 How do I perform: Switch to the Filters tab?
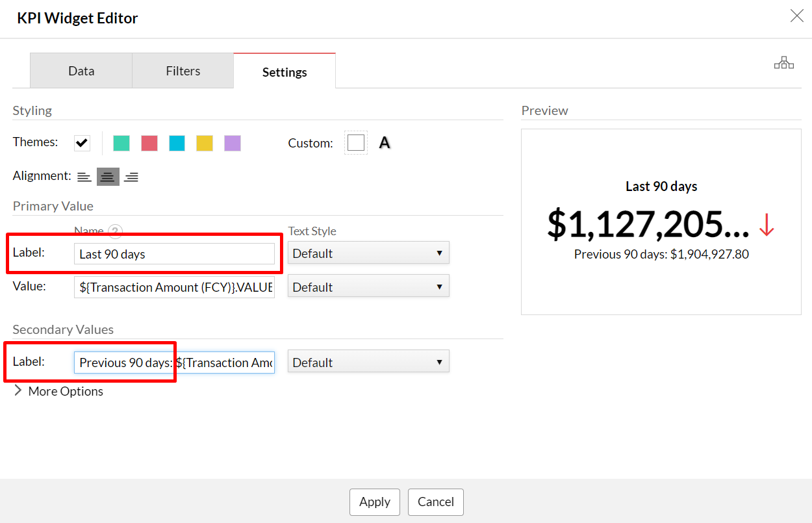coord(183,71)
